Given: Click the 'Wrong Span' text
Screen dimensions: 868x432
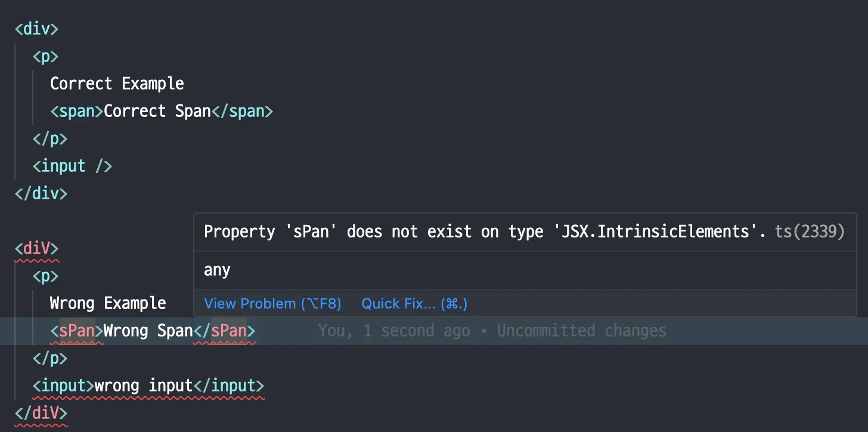Looking at the screenshot, I should 148,331.
